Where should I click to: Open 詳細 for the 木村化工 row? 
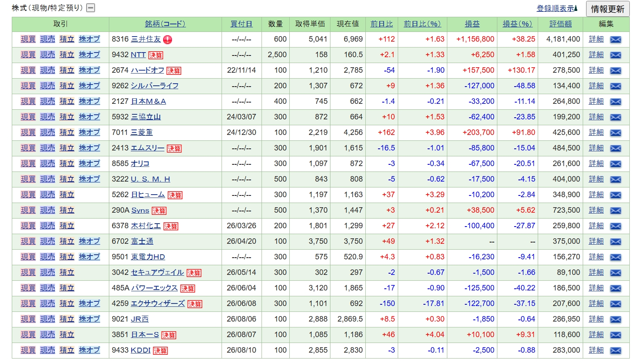click(596, 226)
